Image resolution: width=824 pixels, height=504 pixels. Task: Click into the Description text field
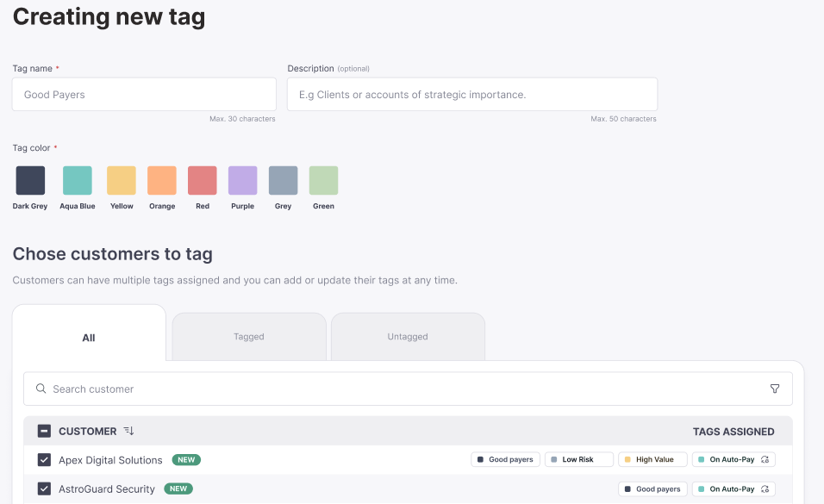pyautogui.click(x=472, y=95)
